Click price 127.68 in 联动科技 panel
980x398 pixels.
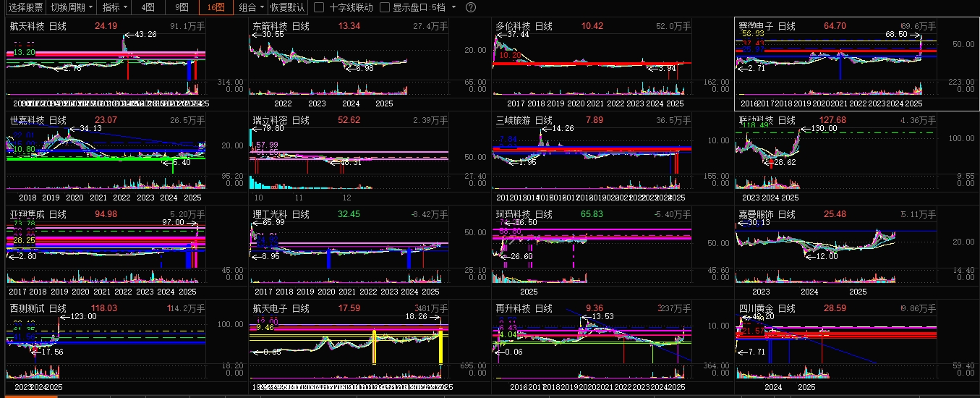[832, 120]
